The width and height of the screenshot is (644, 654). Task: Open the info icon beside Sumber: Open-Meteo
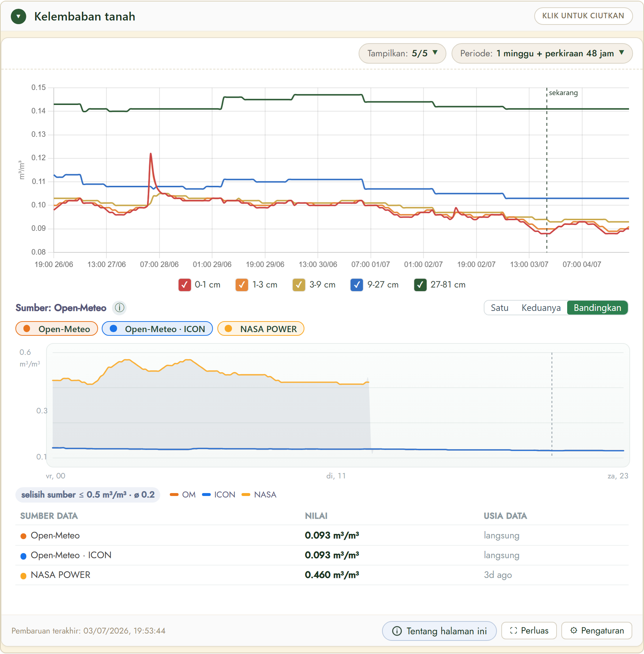pyautogui.click(x=120, y=308)
